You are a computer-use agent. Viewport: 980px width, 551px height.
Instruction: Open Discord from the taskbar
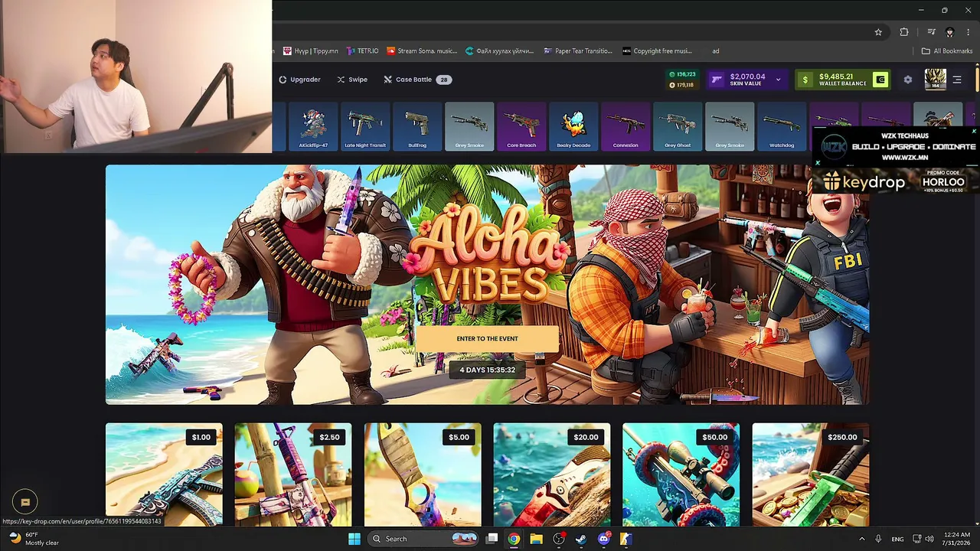tap(603, 539)
